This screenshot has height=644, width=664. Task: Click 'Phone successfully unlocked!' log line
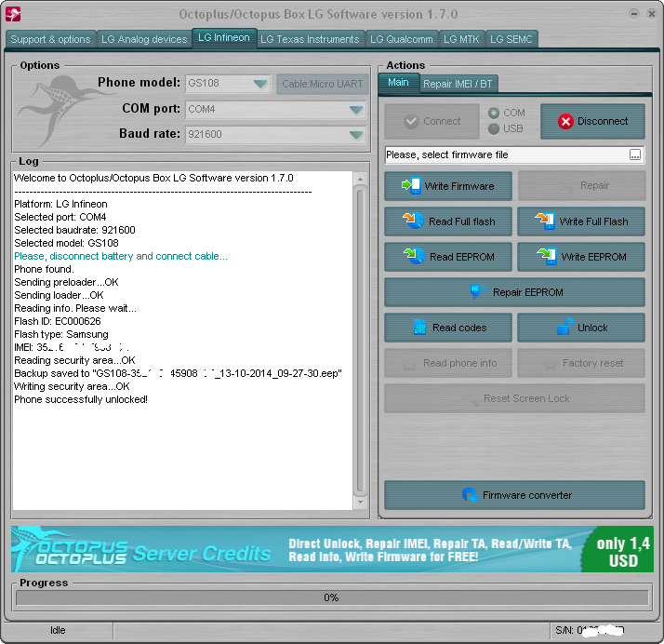(x=81, y=399)
